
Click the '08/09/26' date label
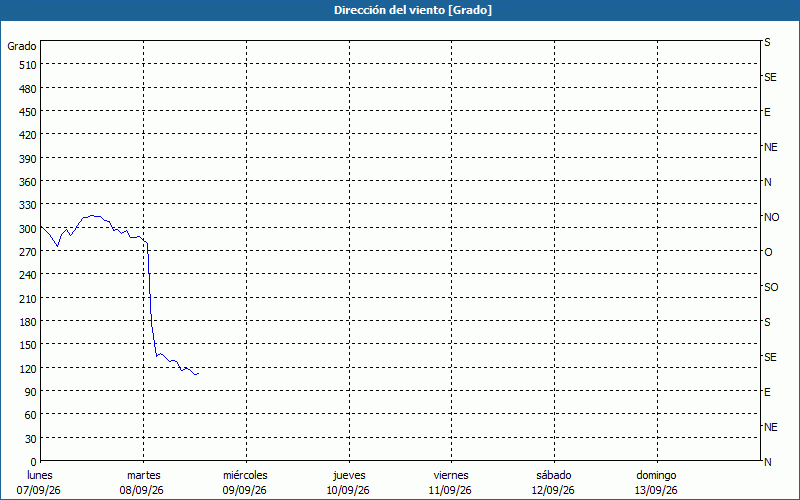coord(142,490)
